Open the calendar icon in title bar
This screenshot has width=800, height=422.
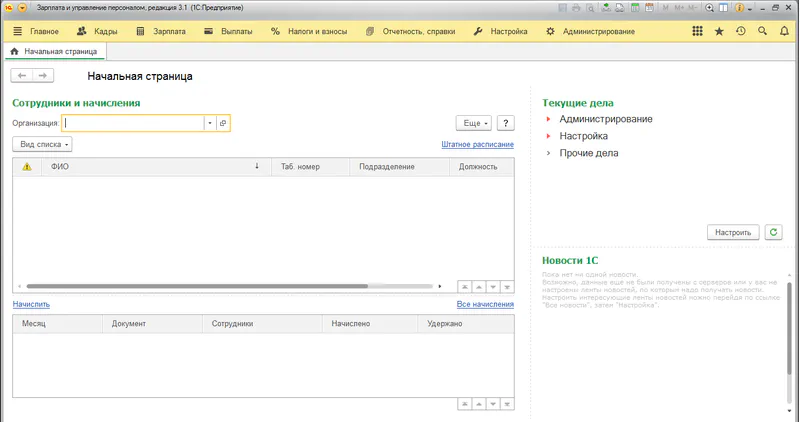[x=648, y=7]
